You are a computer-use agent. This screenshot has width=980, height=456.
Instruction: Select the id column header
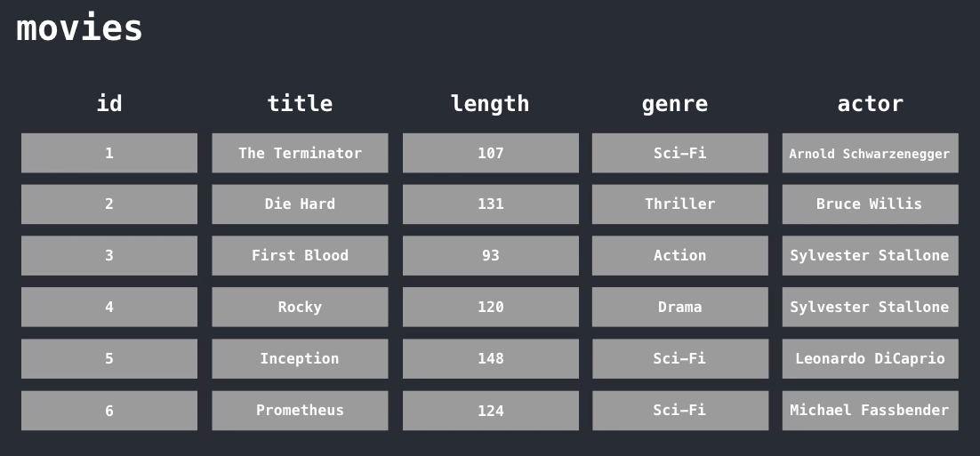109,103
